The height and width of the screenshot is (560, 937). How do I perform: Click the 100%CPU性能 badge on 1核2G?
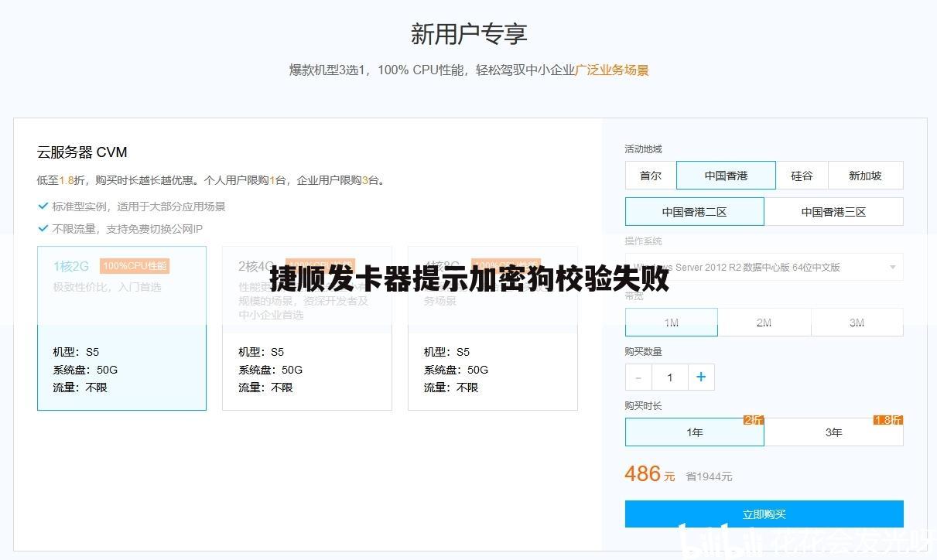click(135, 266)
